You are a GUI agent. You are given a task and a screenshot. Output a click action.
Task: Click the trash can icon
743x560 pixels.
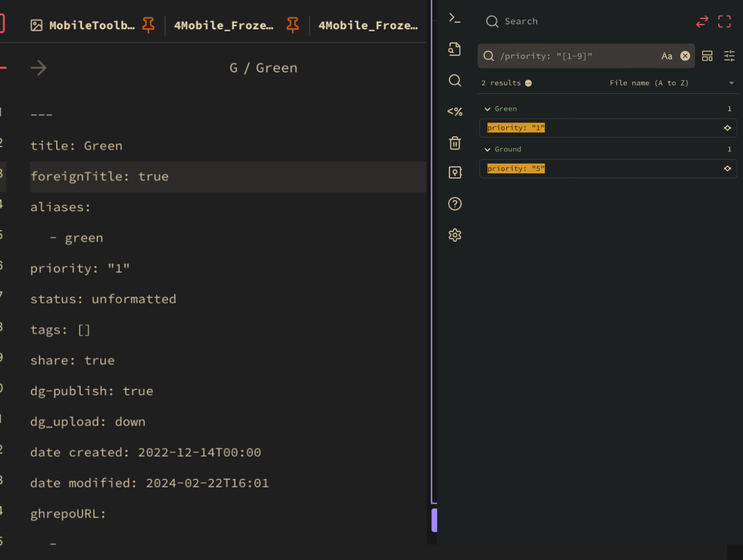coord(455,143)
